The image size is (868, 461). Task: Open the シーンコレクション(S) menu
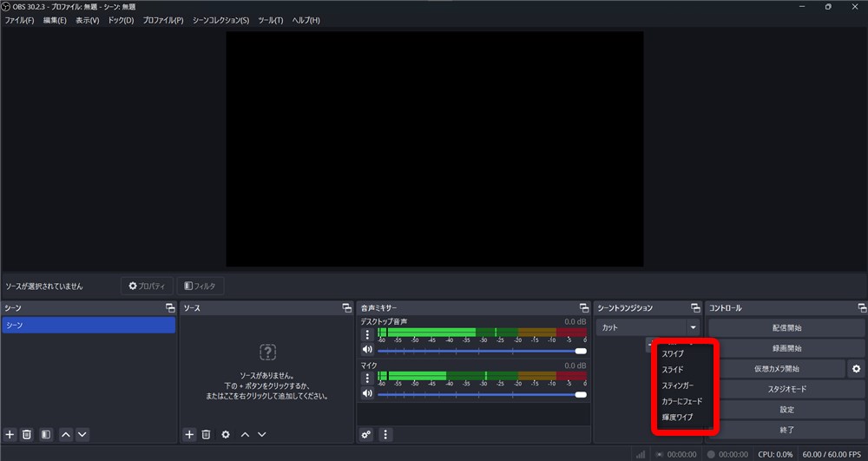220,21
